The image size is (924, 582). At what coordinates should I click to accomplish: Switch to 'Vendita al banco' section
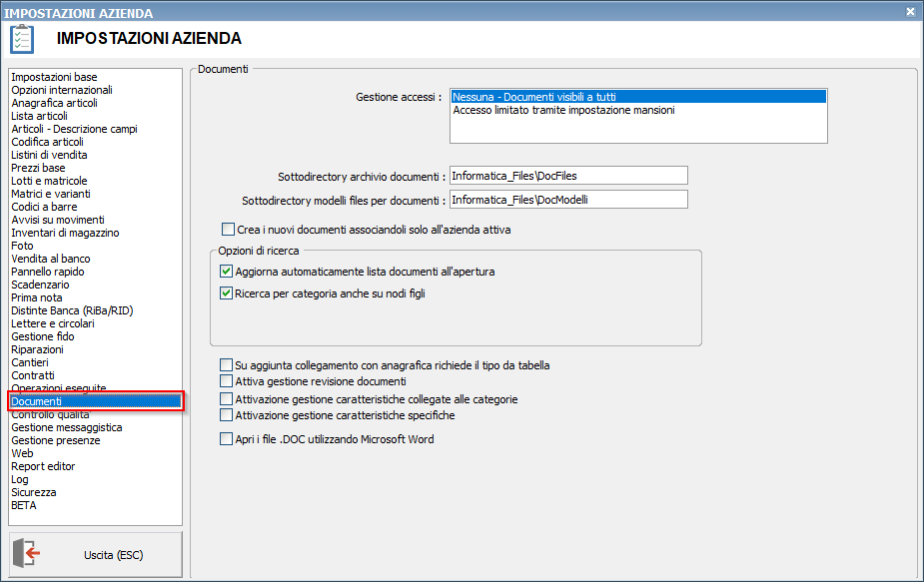(50, 259)
